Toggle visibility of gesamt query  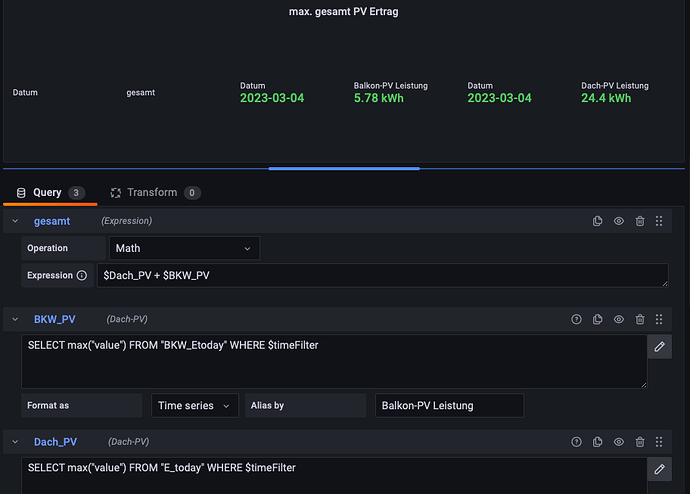tap(619, 221)
